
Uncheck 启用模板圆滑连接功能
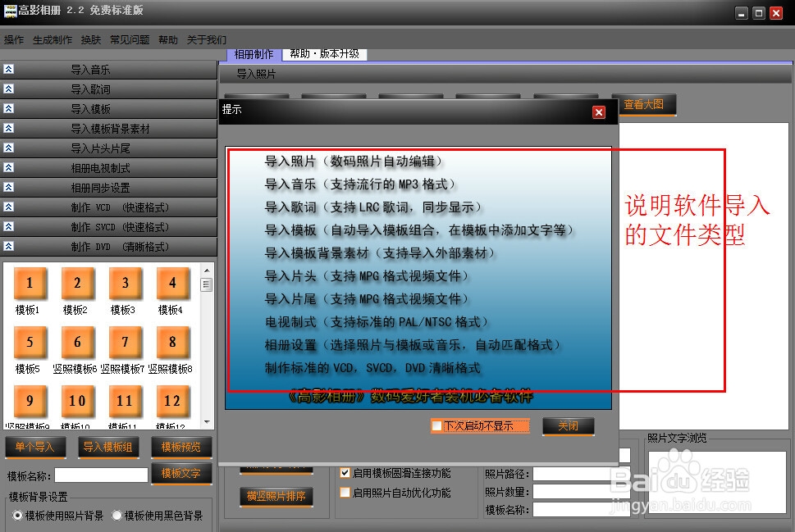pos(345,473)
